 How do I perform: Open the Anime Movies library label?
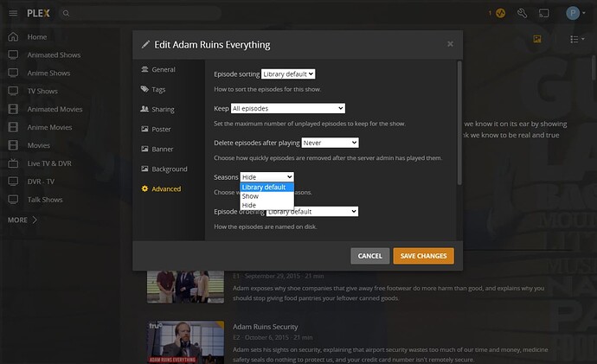[x=49, y=127]
